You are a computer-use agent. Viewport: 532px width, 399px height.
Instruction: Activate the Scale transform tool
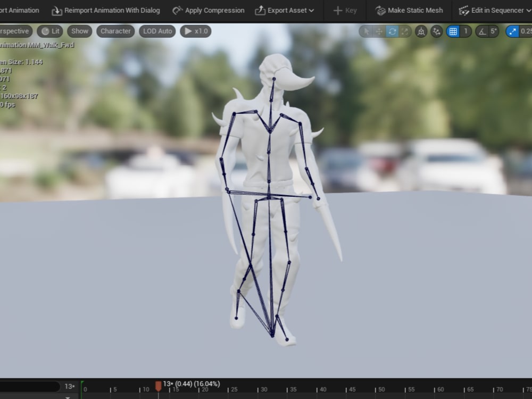point(405,31)
